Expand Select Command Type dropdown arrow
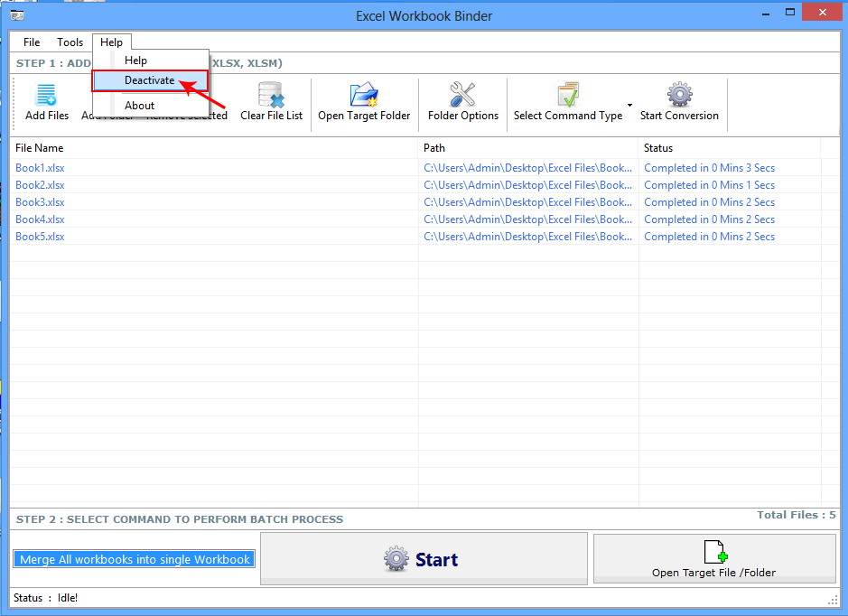 tap(629, 105)
